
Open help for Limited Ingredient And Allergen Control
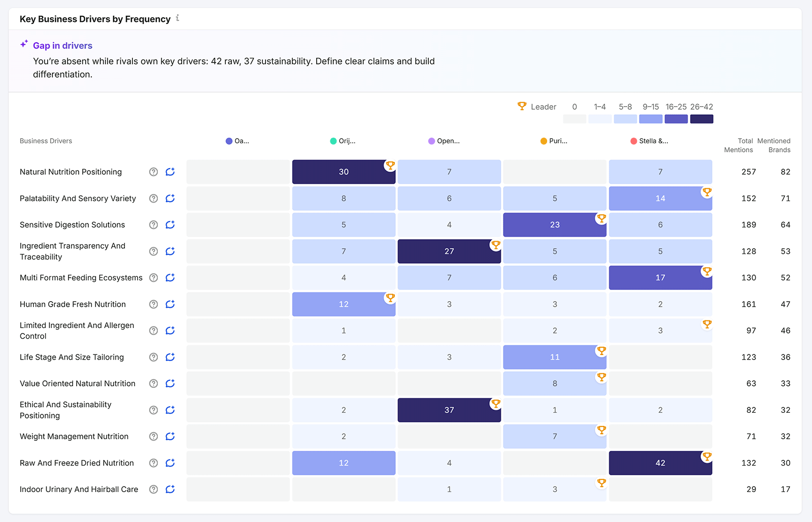click(x=153, y=331)
